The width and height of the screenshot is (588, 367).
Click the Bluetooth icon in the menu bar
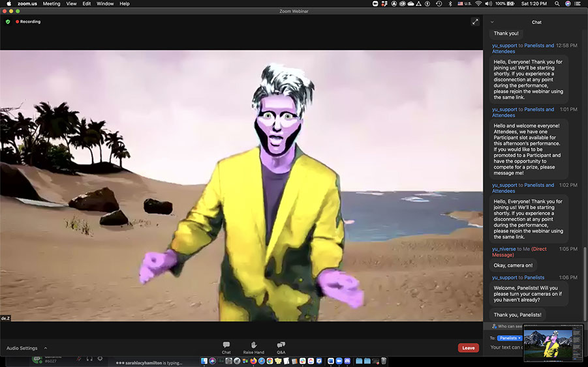pos(450,4)
